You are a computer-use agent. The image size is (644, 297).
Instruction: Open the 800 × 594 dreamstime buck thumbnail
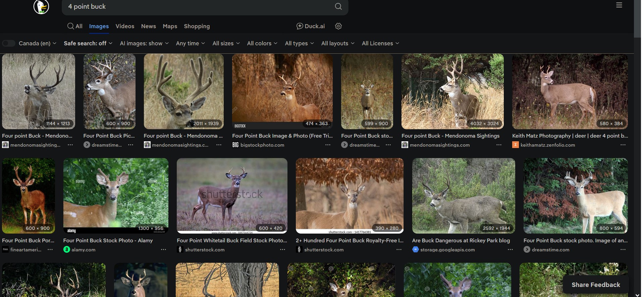tap(576, 196)
